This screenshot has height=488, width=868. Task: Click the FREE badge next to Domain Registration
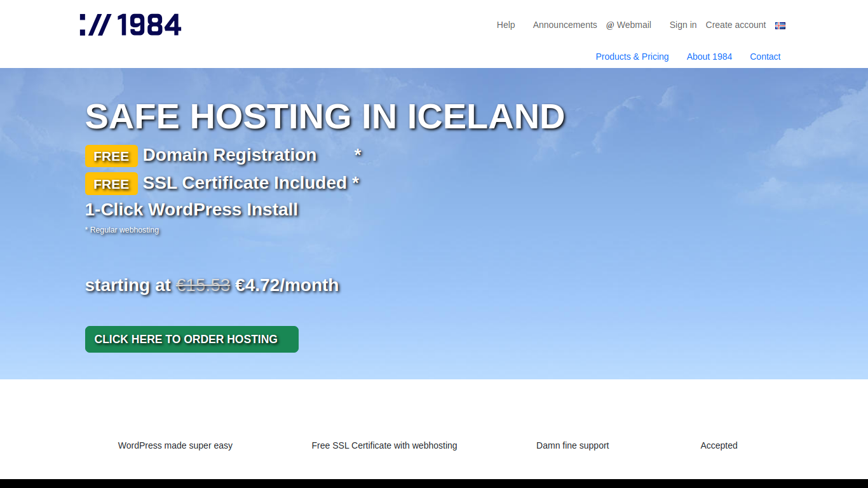pyautogui.click(x=111, y=156)
